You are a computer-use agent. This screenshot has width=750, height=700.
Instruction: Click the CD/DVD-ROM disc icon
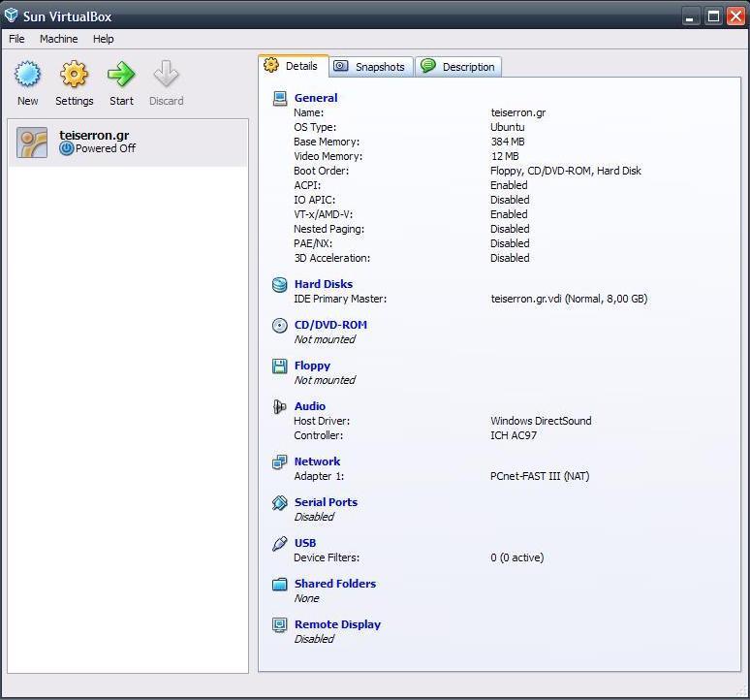280,326
